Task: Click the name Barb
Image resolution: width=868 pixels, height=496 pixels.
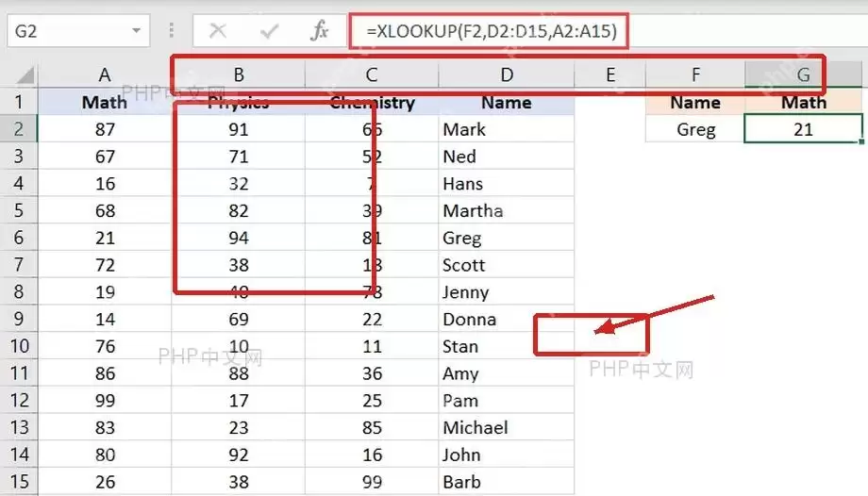Action: [461, 482]
